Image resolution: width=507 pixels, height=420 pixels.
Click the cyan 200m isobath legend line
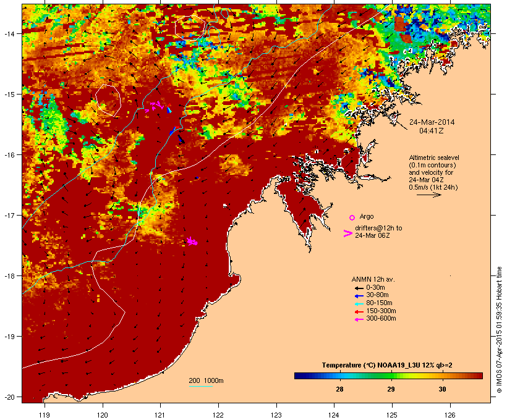[200, 386]
